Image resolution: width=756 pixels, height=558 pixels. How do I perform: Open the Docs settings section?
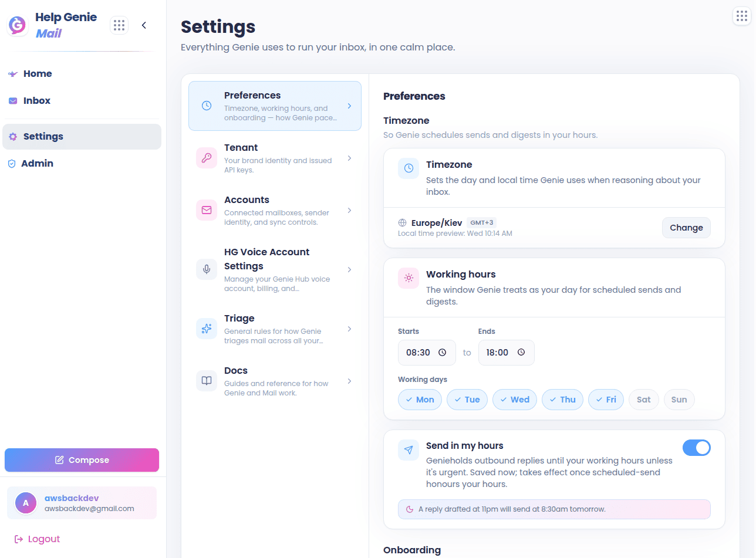click(x=275, y=381)
